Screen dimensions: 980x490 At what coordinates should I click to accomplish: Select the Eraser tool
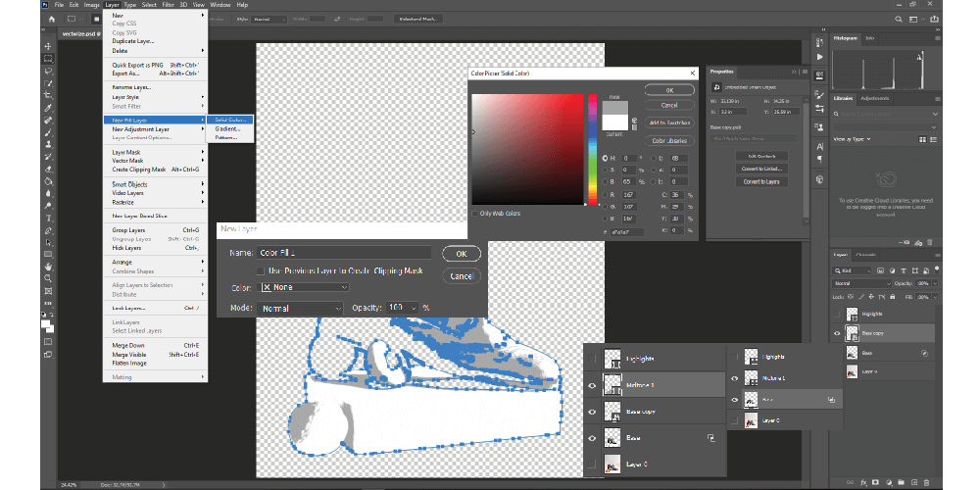click(48, 170)
